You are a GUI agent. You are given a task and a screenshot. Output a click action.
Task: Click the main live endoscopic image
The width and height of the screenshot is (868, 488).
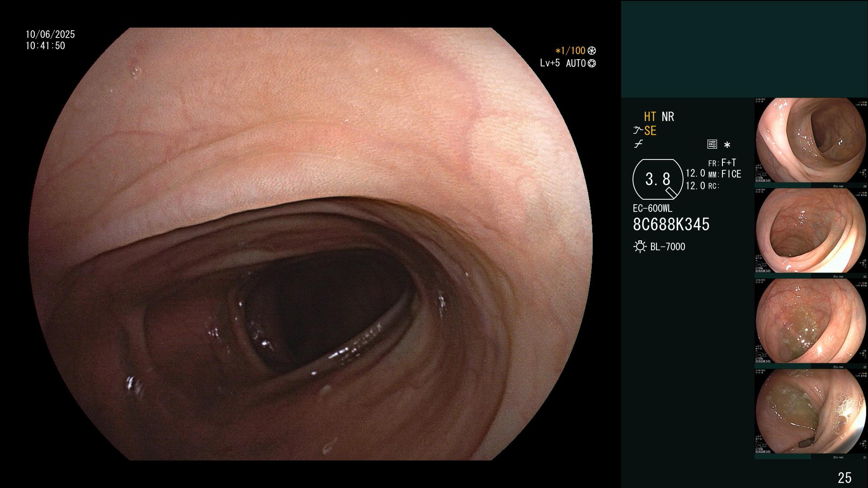(311, 244)
